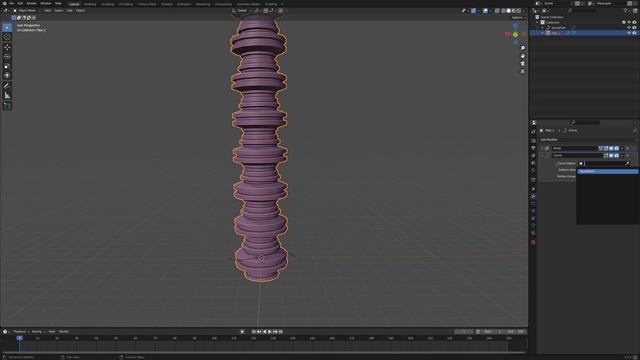The height and width of the screenshot is (360, 640).
Task: Open Curve modifier extra options dropdown arrow
Action: click(x=622, y=156)
